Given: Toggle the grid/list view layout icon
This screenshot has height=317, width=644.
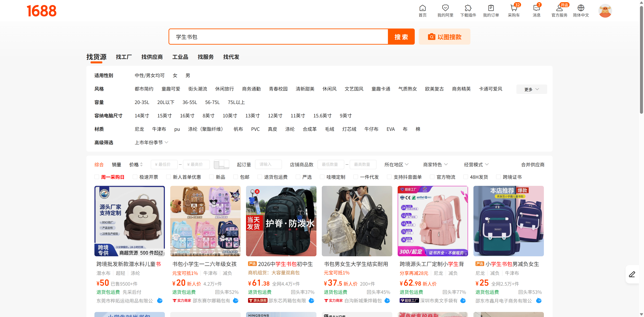Looking at the screenshot, I should pyautogui.click(x=222, y=164).
